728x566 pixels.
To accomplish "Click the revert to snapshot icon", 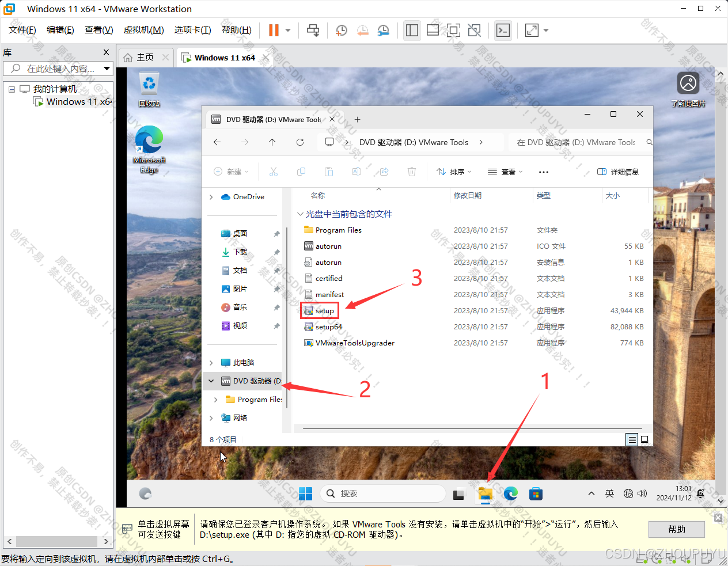I will click(x=362, y=30).
